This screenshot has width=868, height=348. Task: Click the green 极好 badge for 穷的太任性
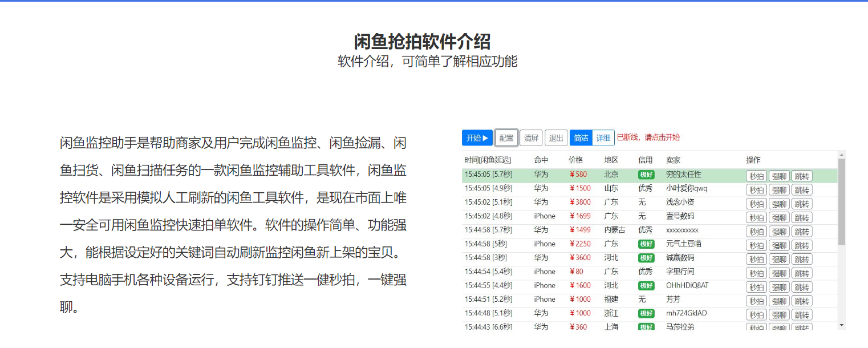click(646, 175)
